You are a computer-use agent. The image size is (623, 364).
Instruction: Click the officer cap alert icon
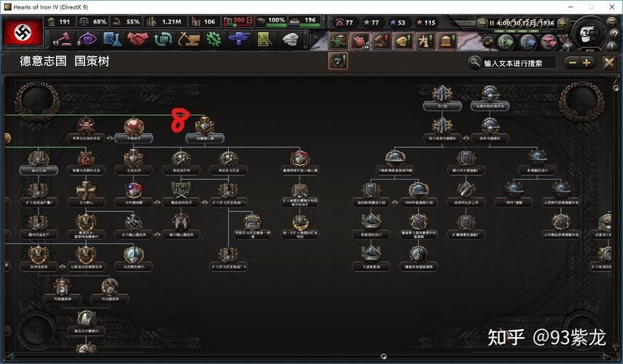403,41
